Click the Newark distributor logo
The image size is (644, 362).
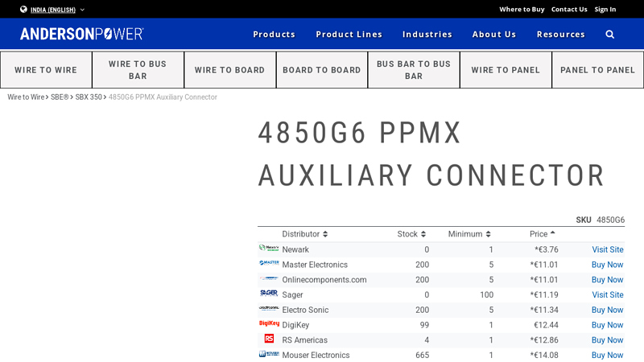[x=269, y=248]
